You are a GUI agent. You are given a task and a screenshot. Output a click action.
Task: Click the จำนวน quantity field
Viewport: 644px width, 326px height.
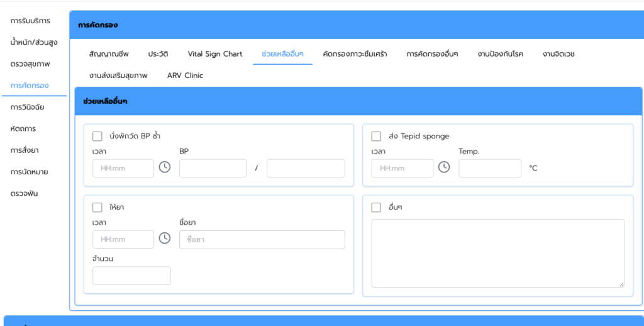coord(131,276)
